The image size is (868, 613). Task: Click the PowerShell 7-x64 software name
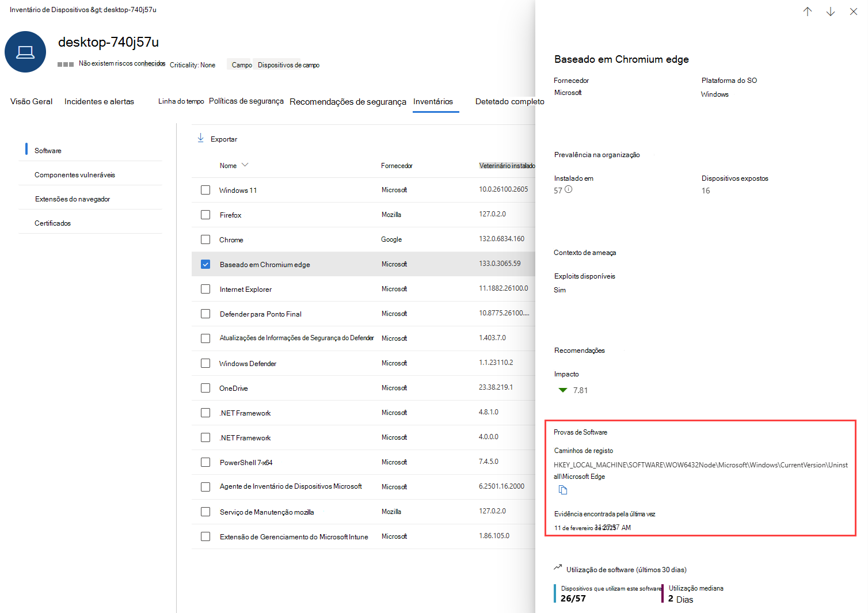click(246, 463)
